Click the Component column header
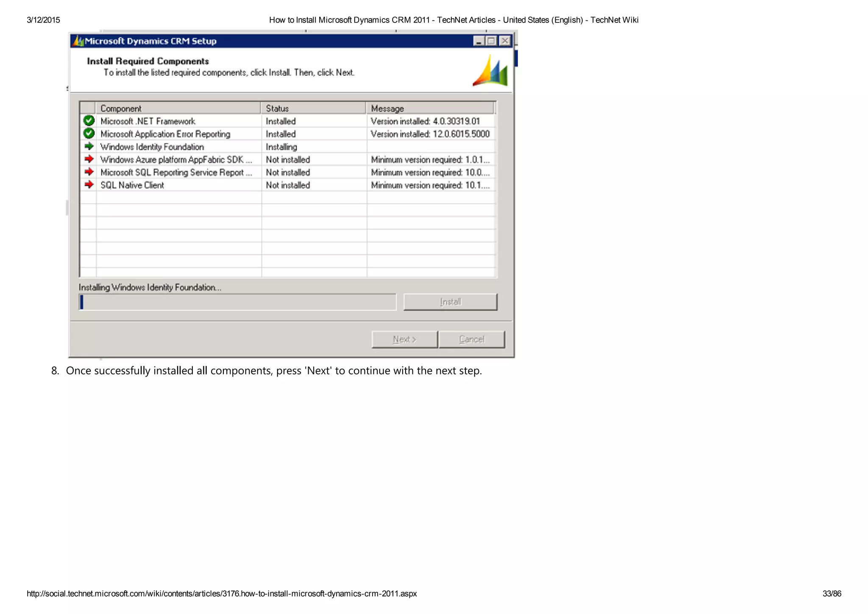This screenshot has width=868, height=614. [x=178, y=108]
